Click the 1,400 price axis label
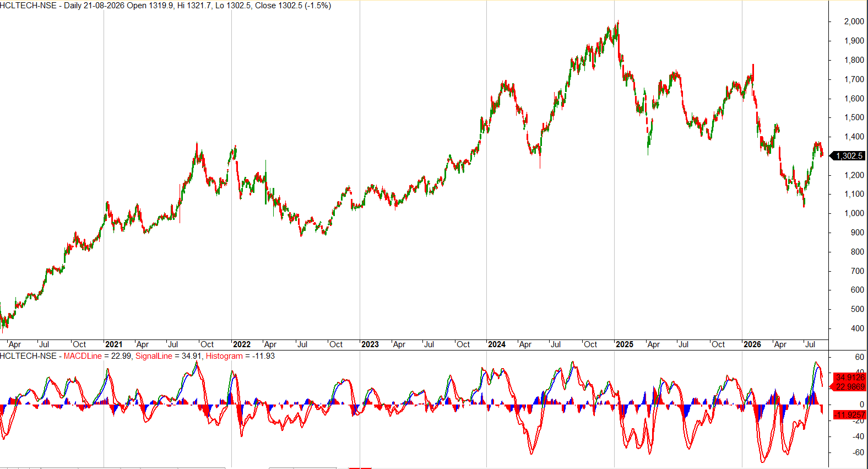This screenshot has width=868, height=469. 854,137
